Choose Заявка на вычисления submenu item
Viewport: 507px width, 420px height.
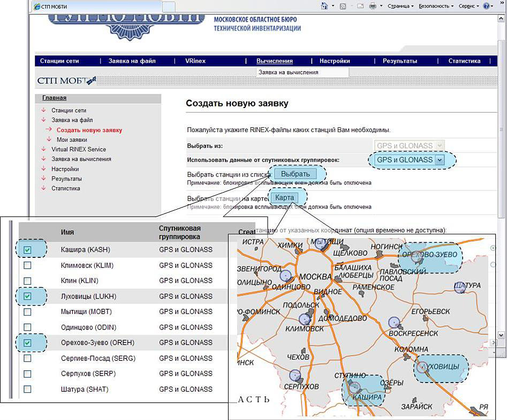point(302,72)
